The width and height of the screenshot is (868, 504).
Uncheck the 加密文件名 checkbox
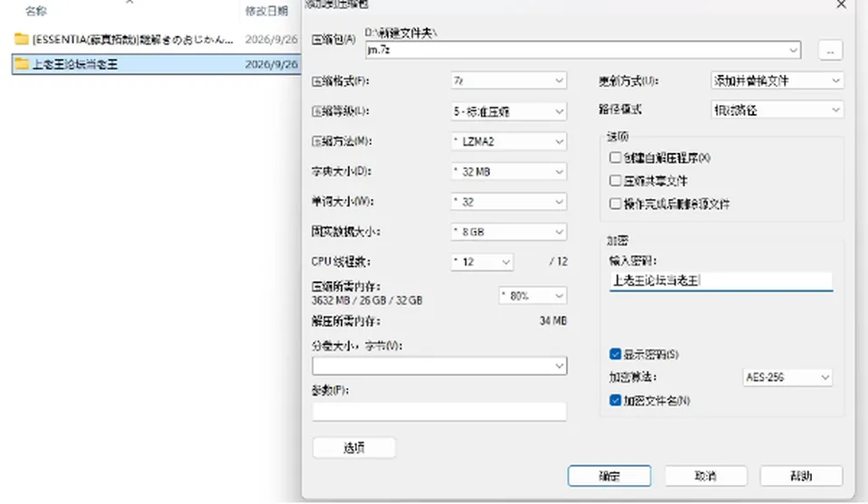pos(615,400)
